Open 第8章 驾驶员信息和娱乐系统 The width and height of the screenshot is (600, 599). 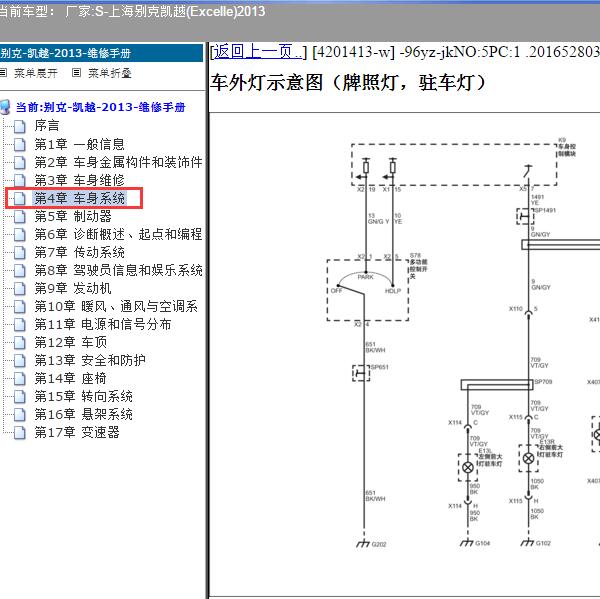[118, 270]
